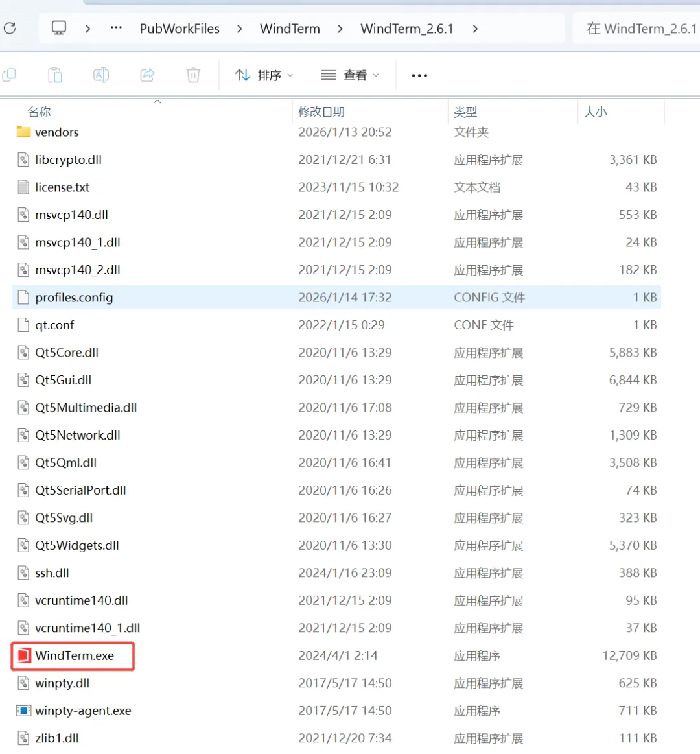The height and width of the screenshot is (754, 700).
Task: Select the Qt5Qml.dll file icon
Action: click(x=23, y=463)
